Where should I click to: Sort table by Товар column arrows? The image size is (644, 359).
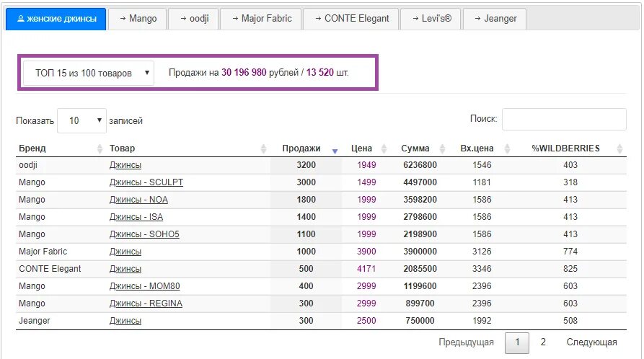tap(263, 149)
